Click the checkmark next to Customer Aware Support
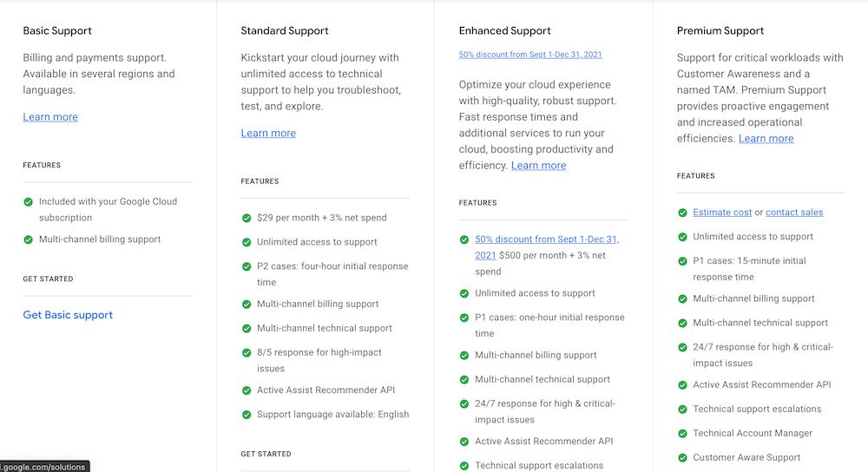Viewport: 868px width, 472px height. pos(682,457)
